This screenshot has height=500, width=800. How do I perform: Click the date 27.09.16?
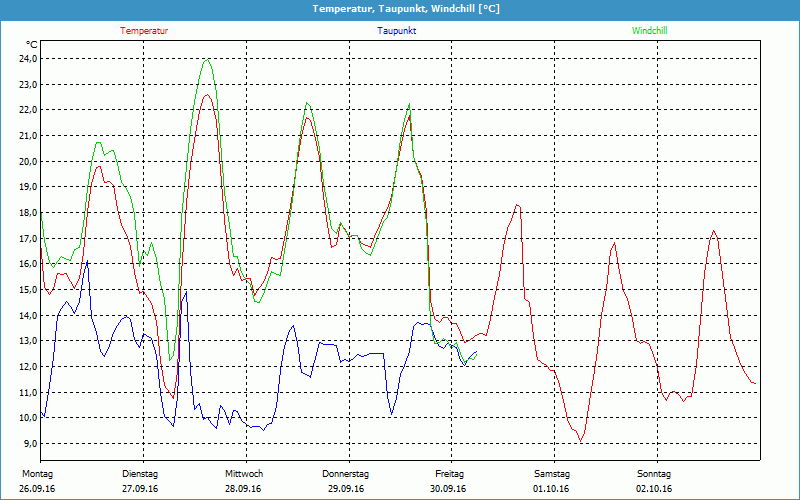(x=140, y=489)
